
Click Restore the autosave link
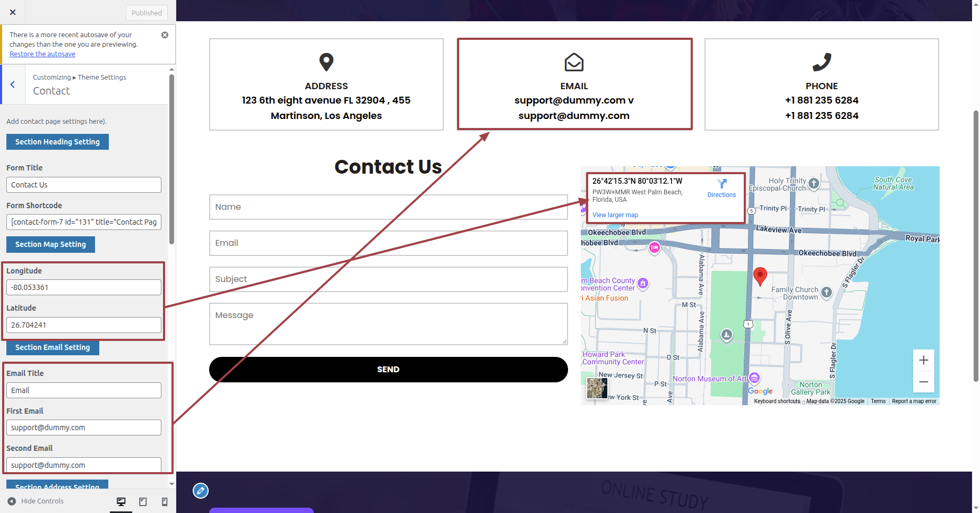click(42, 54)
